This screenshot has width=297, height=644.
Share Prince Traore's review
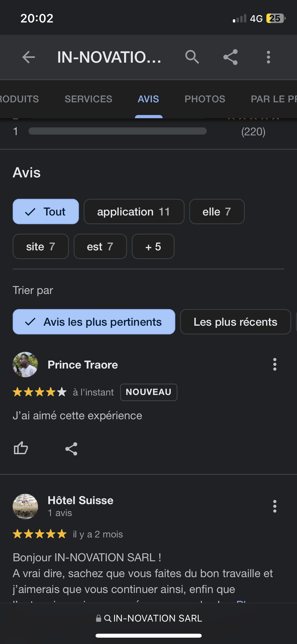click(x=71, y=449)
